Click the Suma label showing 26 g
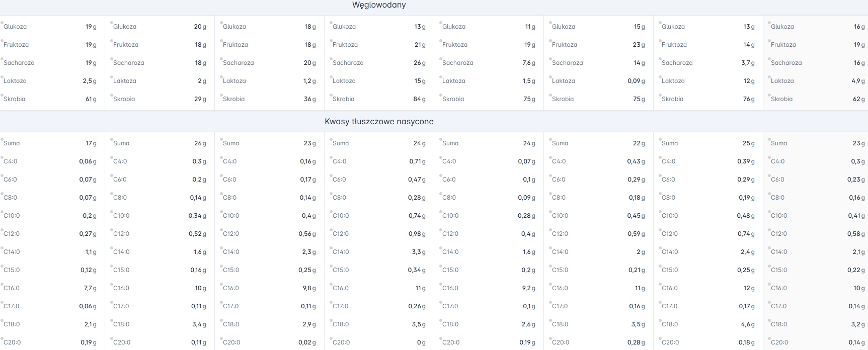Screen dimensions: 868x350 point(121,143)
